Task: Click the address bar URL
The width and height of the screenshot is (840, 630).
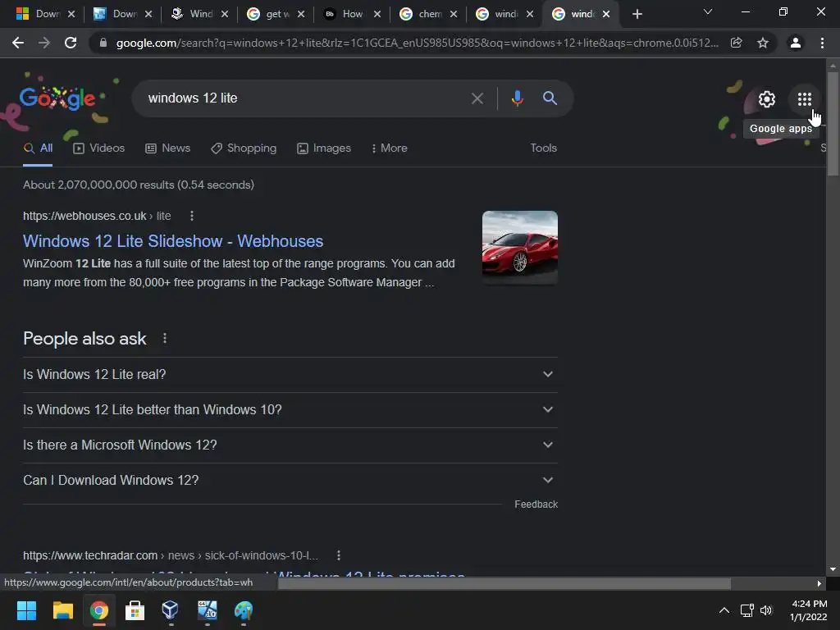Action: tap(417, 43)
